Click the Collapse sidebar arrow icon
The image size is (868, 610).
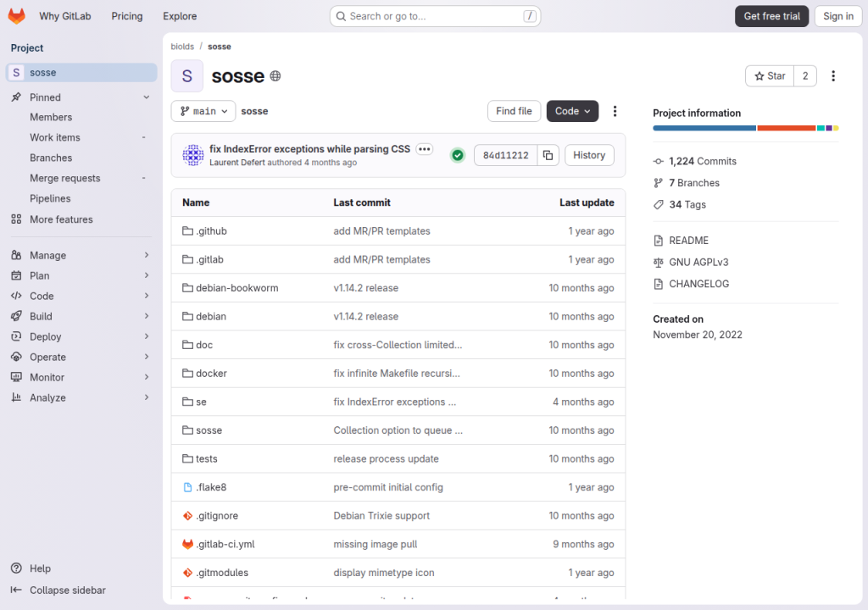16,590
